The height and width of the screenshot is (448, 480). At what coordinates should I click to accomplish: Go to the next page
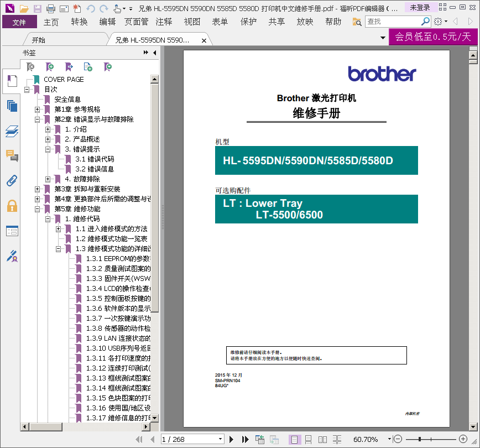pos(231,439)
